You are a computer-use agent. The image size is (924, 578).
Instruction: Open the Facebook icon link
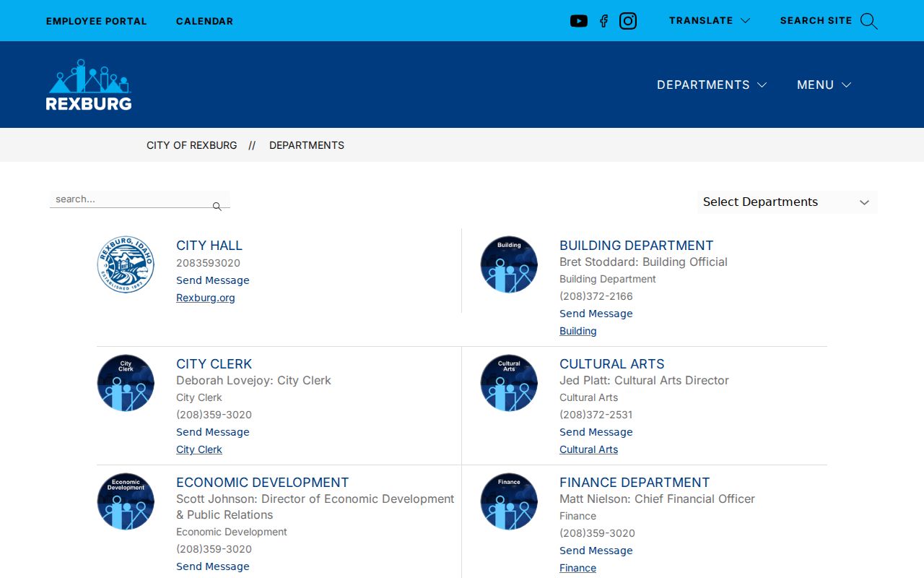(604, 21)
